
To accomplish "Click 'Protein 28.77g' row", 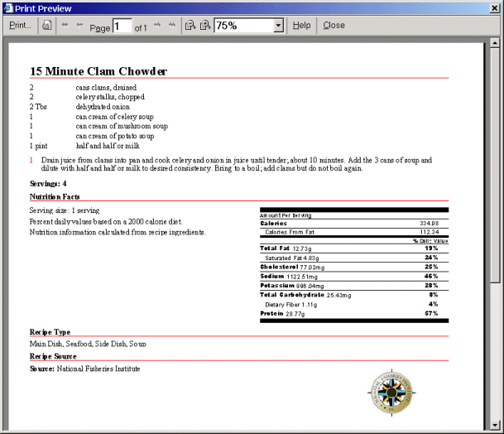I will click(x=354, y=314).
